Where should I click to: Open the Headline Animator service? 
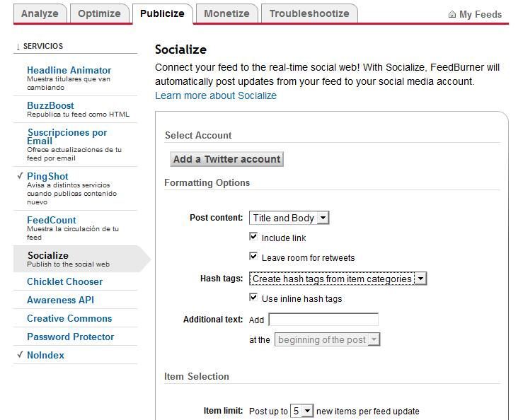[x=69, y=70]
